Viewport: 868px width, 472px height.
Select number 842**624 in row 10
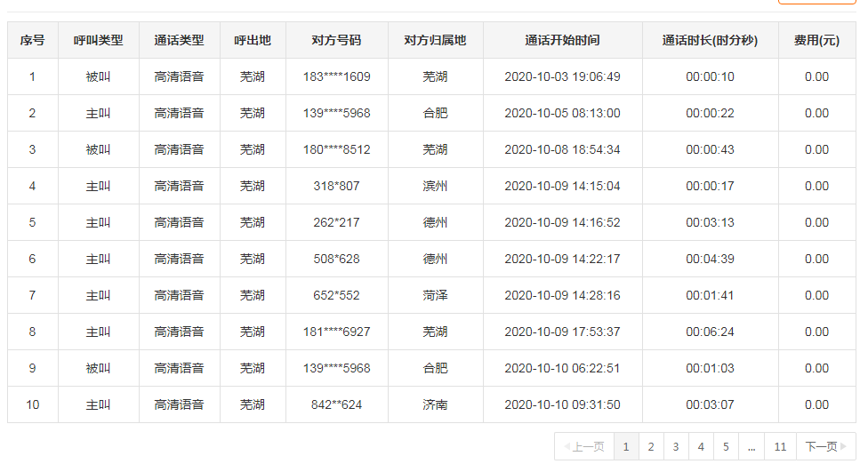click(x=336, y=405)
